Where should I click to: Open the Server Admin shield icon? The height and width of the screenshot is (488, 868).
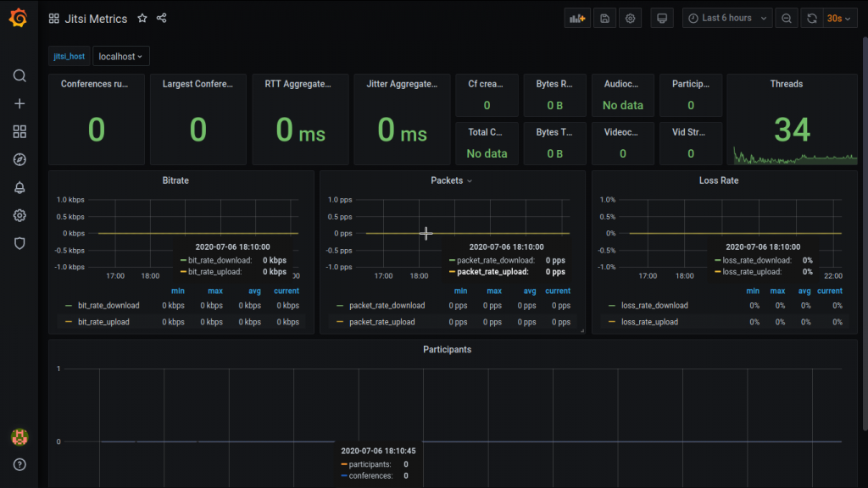tap(19, 243)
